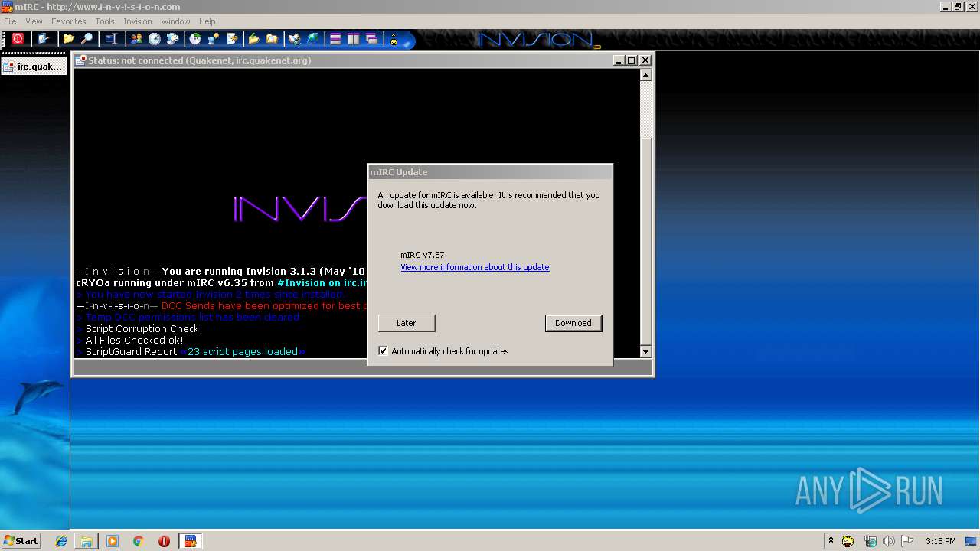Click the send file folder icon

[x=254, y=39]
